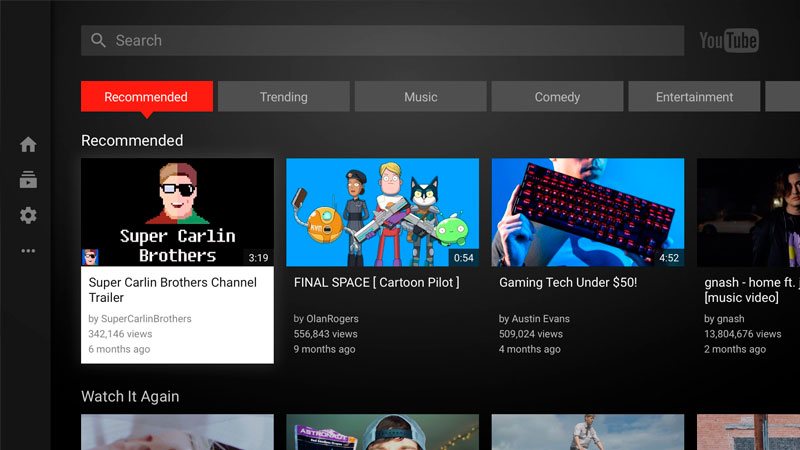Click '2 months ago' text

(x=735, y=349)
